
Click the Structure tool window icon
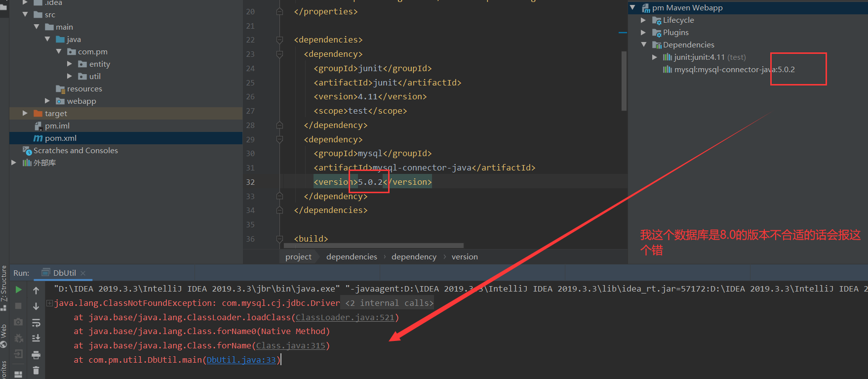click(4, 307)
